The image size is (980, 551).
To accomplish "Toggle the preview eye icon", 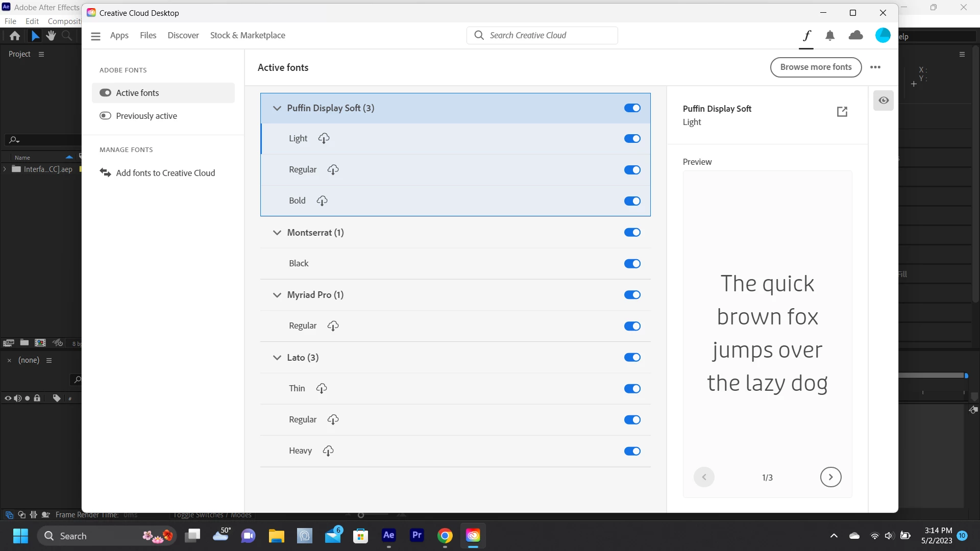I will pyautogui.click(x=884, y=101).
